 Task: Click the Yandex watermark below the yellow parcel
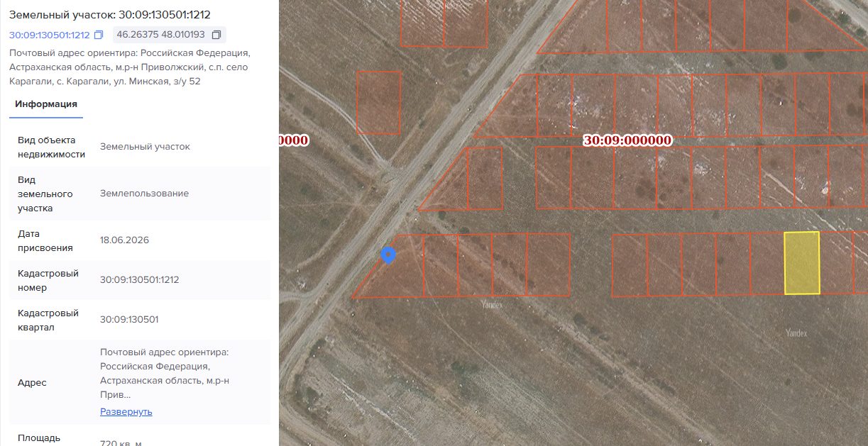pyautogui.click(x=796, y=333)
